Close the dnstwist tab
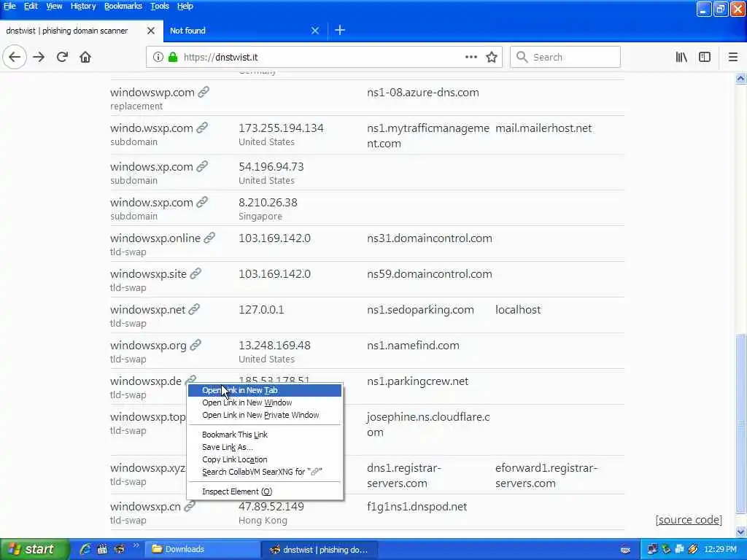This screenshot has height=560, width=747. click(x=151, y=31)
